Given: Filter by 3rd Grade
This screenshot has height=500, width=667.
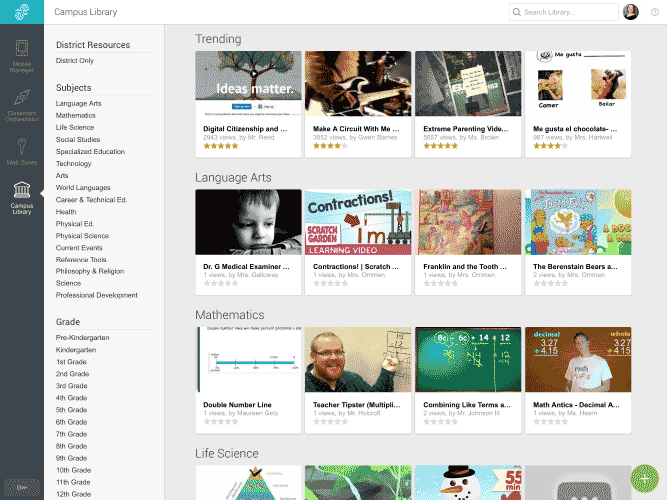Looking at the screenshot, I should click(x=71, y=386).
